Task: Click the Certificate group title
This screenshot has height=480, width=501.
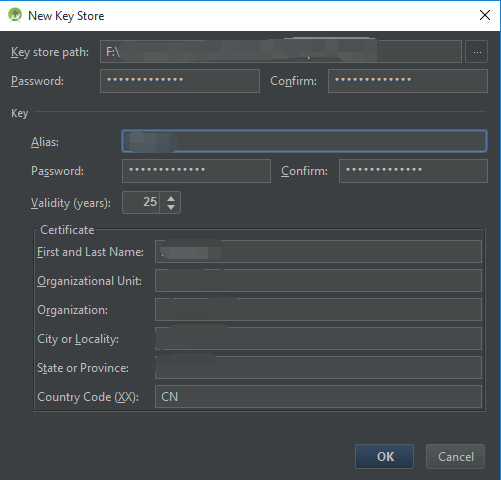Action: tap(67, 230)
